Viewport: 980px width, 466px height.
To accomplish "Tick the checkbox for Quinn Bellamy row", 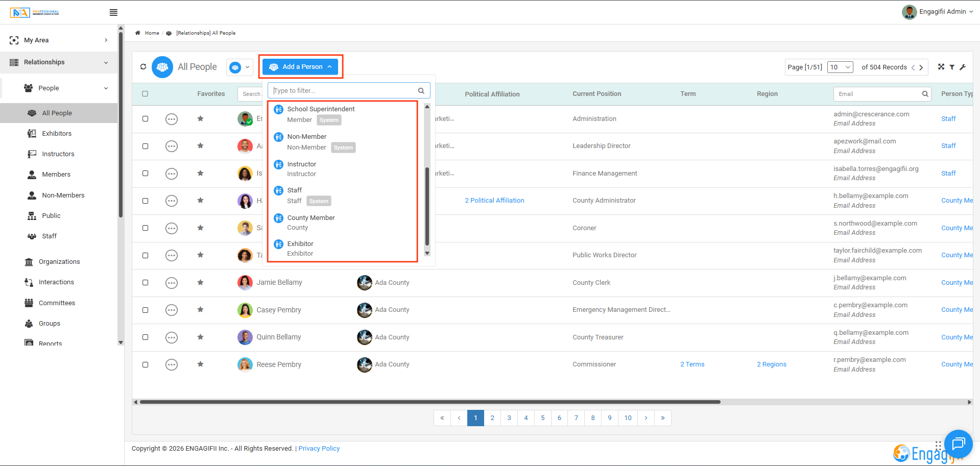I will [x=145, y=337].
